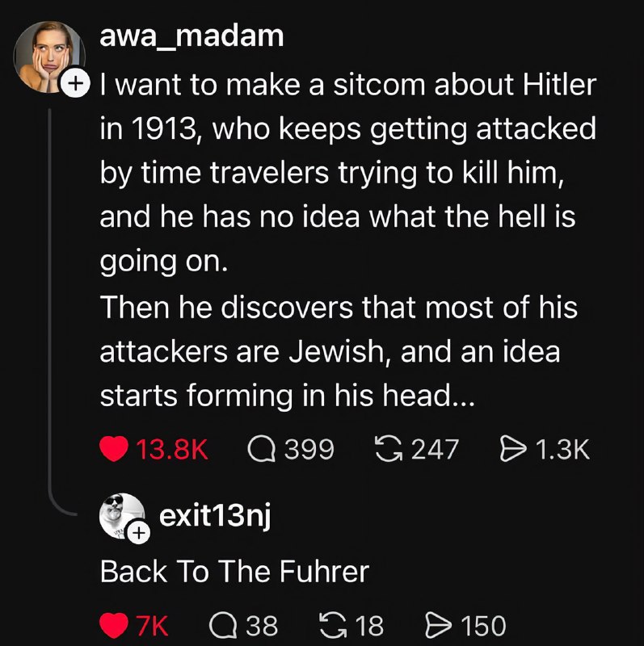View the 13.8K likes count
Screen dimensions: 644x646
click(172, 449)
